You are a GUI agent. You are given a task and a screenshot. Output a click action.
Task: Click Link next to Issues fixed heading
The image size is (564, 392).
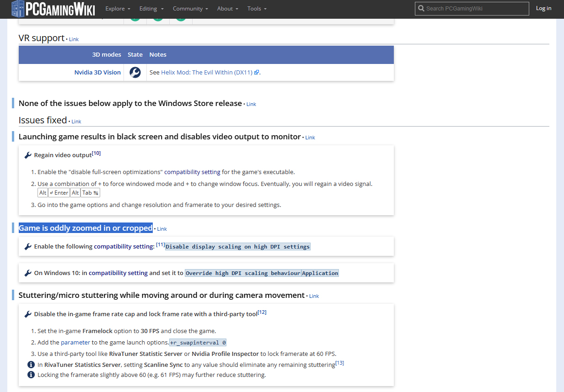(x=76, y=122)
